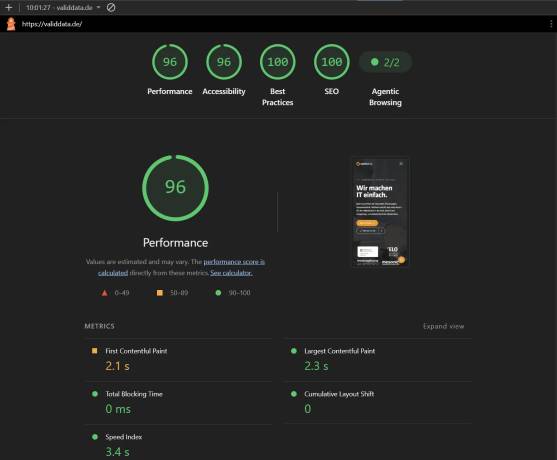Jump to Best Practices score gauge 100

[278, 62]
